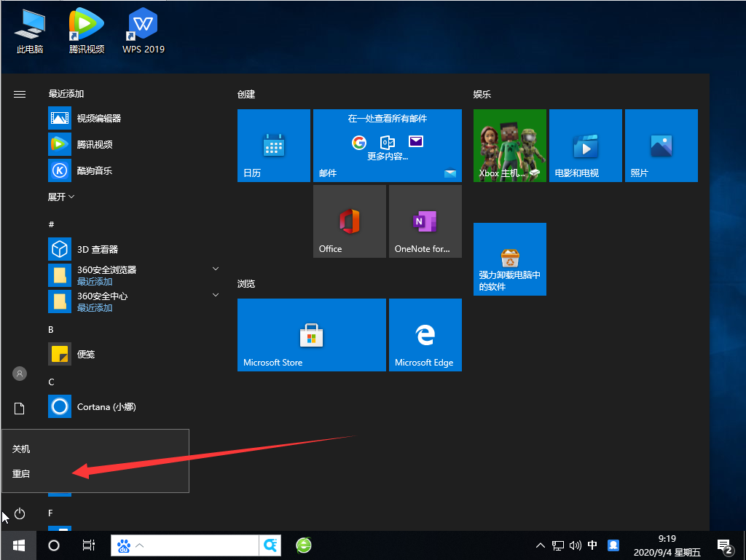Launch the Microsoft Edge tile

coord(425,335)
